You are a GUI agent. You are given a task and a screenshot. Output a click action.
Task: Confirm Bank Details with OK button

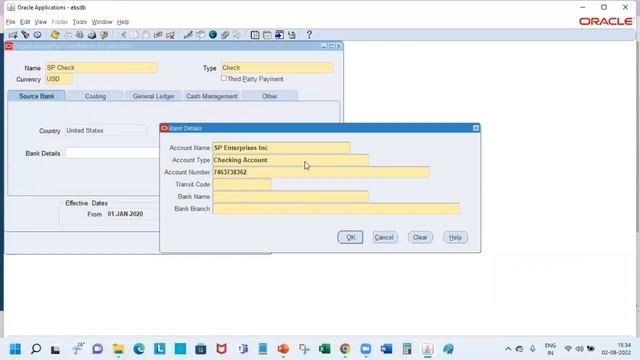point(350,238)
